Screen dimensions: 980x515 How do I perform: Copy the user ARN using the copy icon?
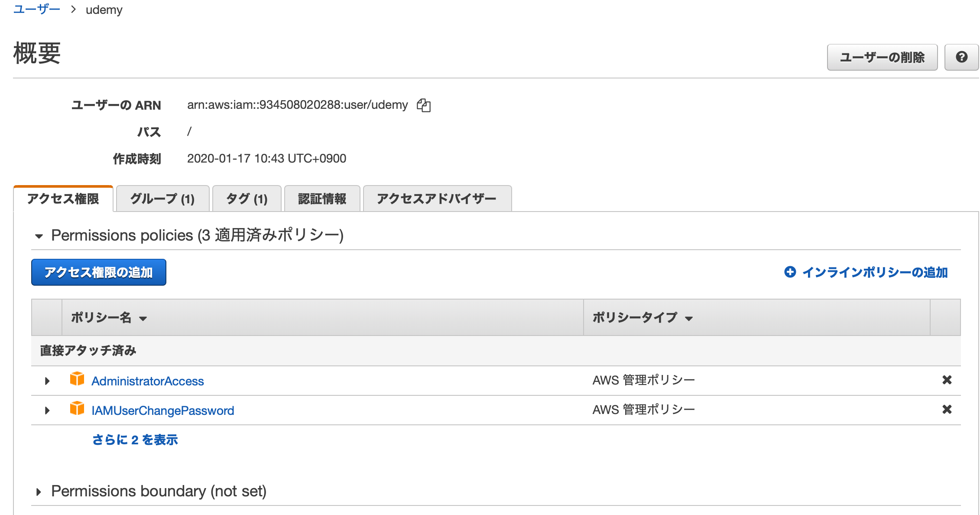click(x=424, y=105)
